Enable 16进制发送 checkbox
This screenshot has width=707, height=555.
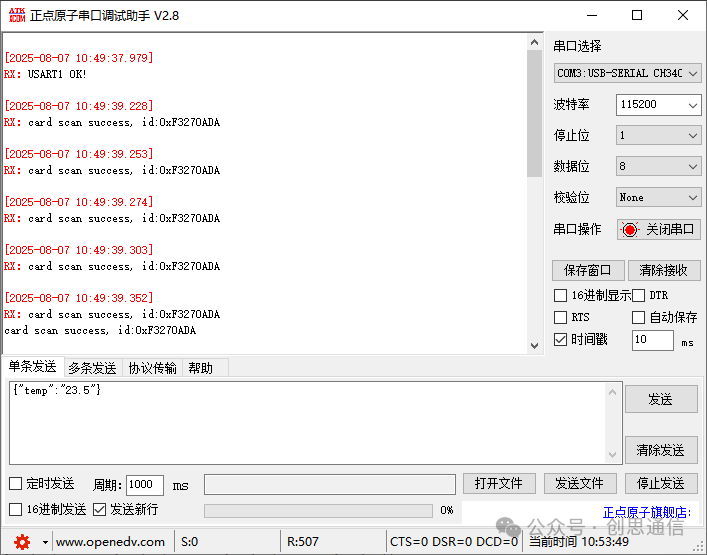point(16,510)
